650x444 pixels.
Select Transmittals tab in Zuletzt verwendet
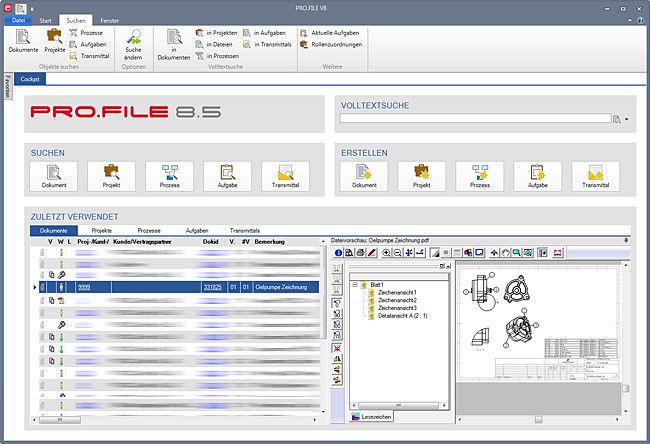[x=245, y=230]
